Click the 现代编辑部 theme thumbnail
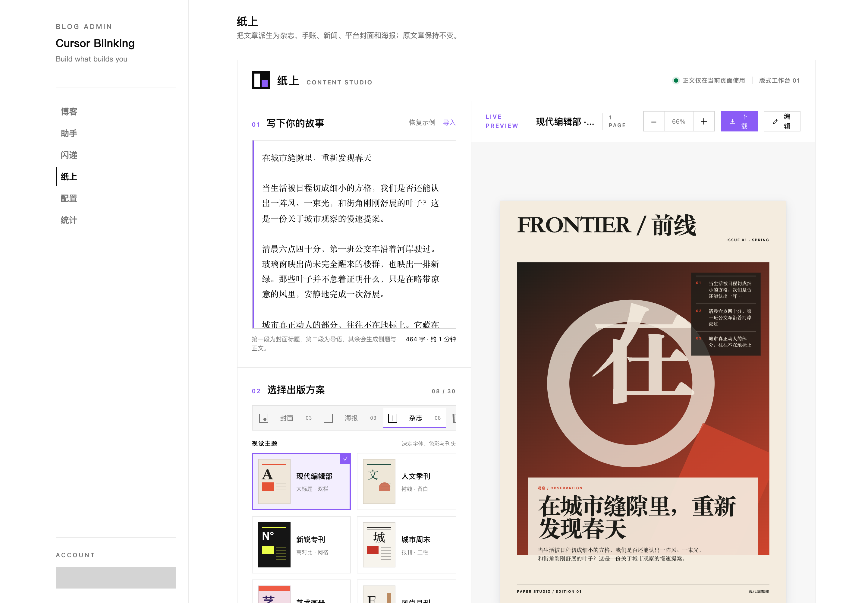This screenshot has height=603, width=868. (274, 481)
